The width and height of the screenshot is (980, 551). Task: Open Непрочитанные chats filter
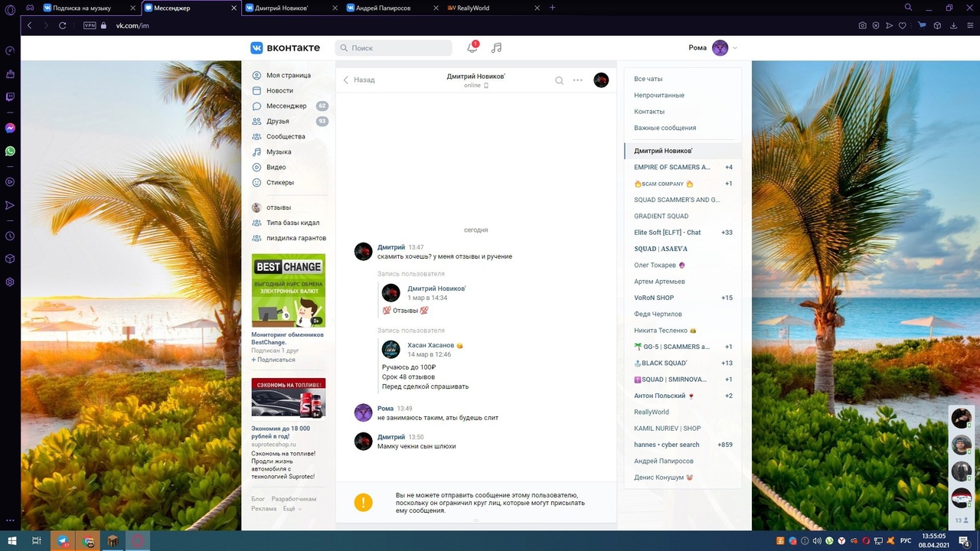click(x=658, y=96)
